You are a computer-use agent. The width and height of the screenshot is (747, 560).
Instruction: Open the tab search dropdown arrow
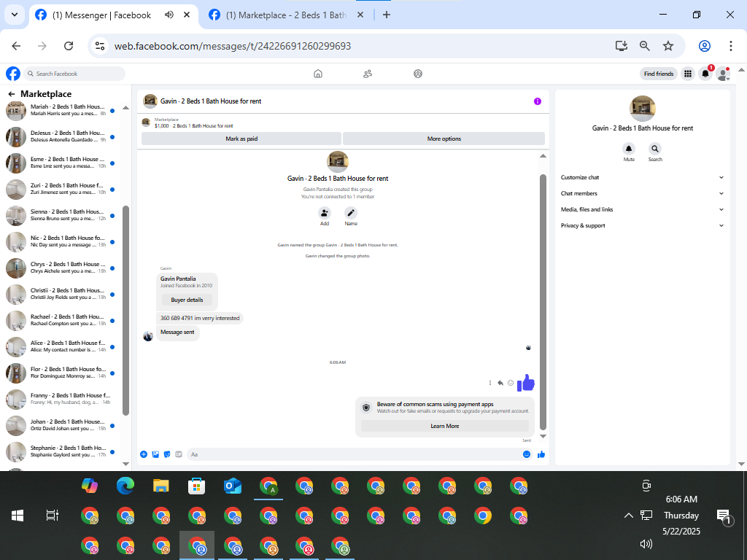click(x=15, y=15)
